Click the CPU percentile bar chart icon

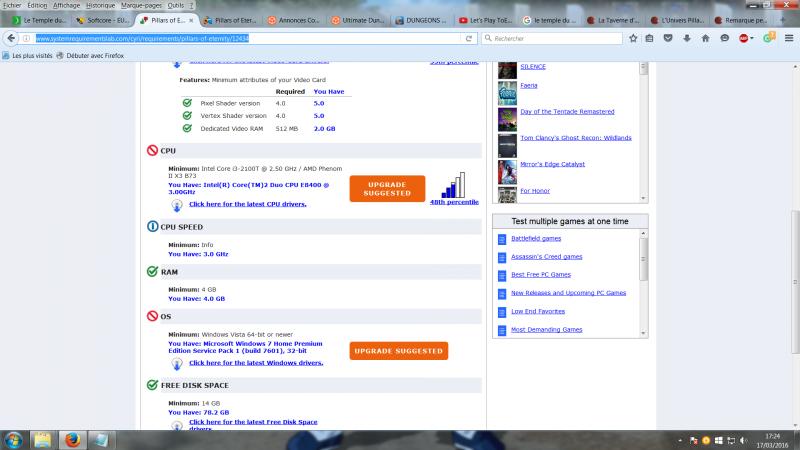click(454, 185)
